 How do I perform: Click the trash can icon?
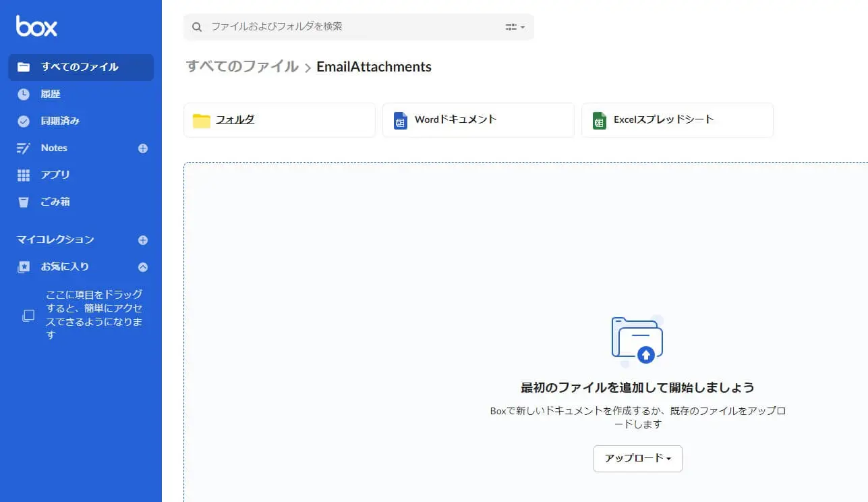pyautogui.click(x=24, y=202)
